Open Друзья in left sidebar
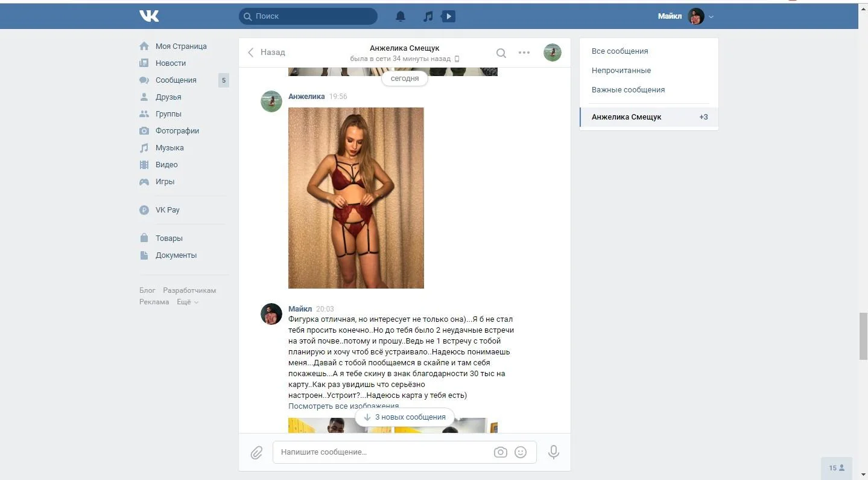 coord(168,97)
